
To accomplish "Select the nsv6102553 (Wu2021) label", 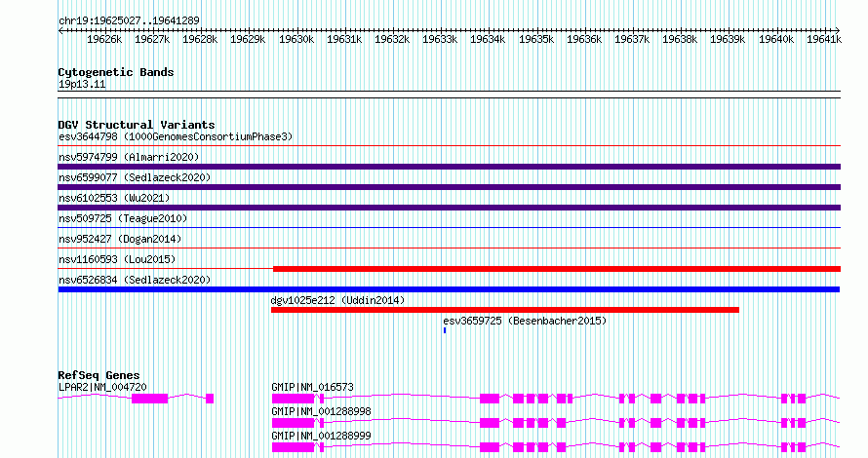I will (114, 198).
